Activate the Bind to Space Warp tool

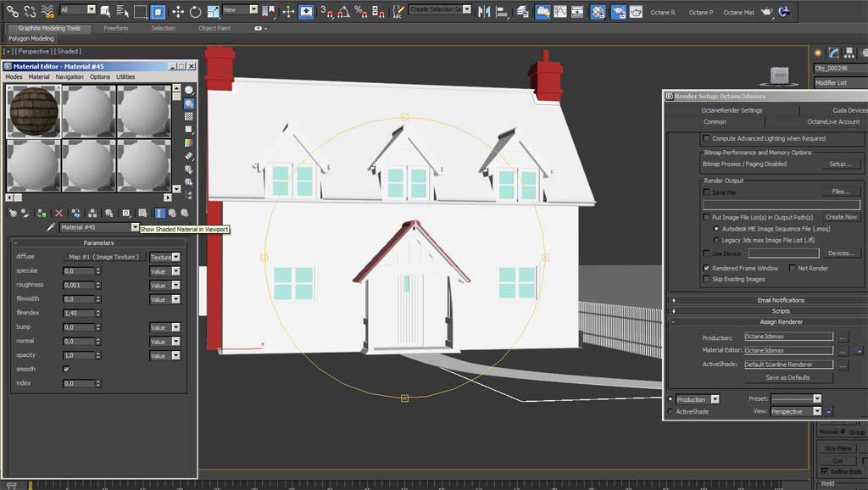48,11
